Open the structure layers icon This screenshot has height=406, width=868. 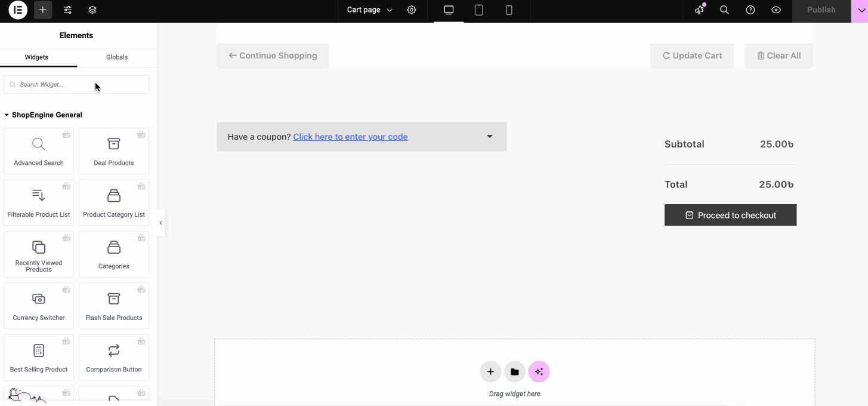92,10
